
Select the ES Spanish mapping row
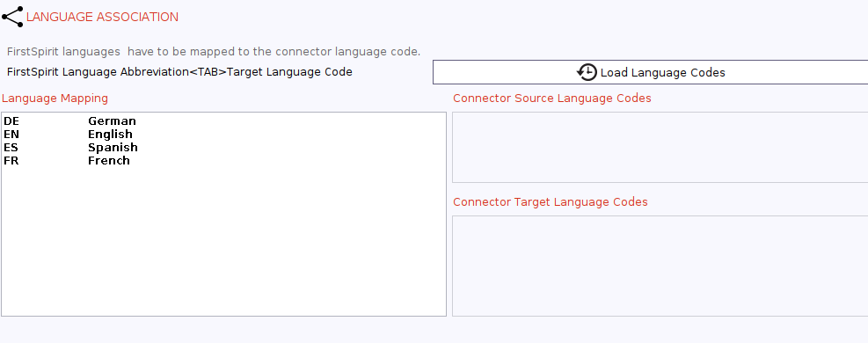coord(223,147)
